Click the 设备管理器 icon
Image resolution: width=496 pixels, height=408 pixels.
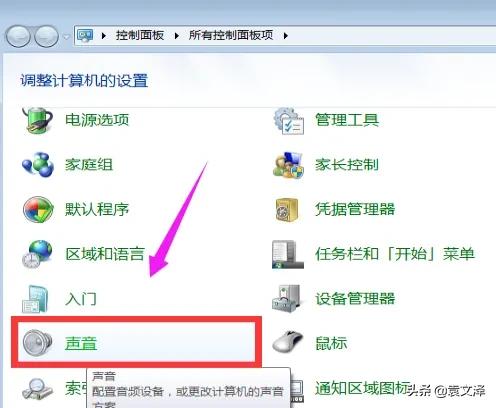tap(287, 299)
